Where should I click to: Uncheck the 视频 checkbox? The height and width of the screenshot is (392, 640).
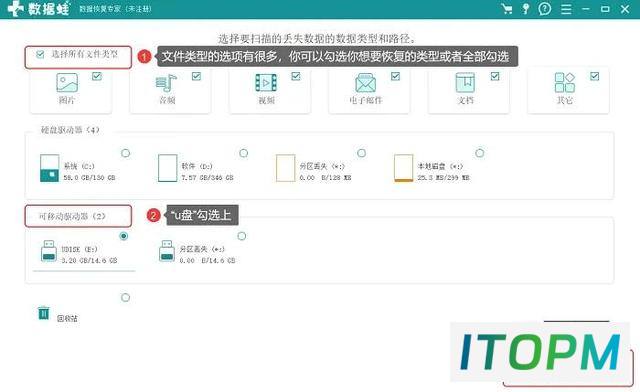coord(296,76)
